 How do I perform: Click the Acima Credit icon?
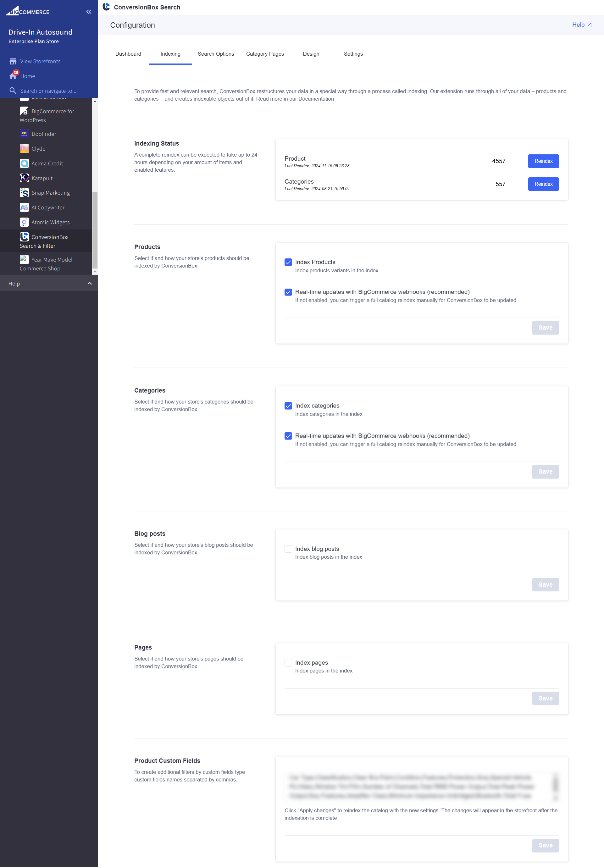(x=24, y=163)
